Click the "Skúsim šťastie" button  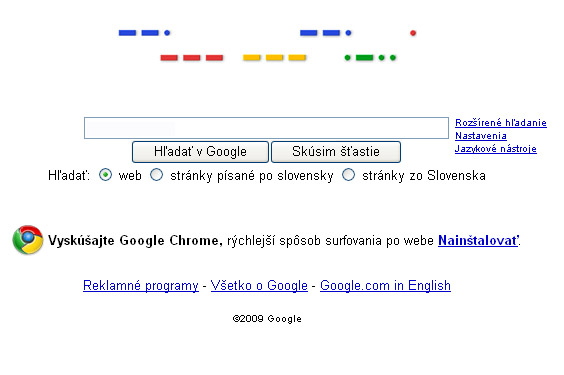point(336,152)
